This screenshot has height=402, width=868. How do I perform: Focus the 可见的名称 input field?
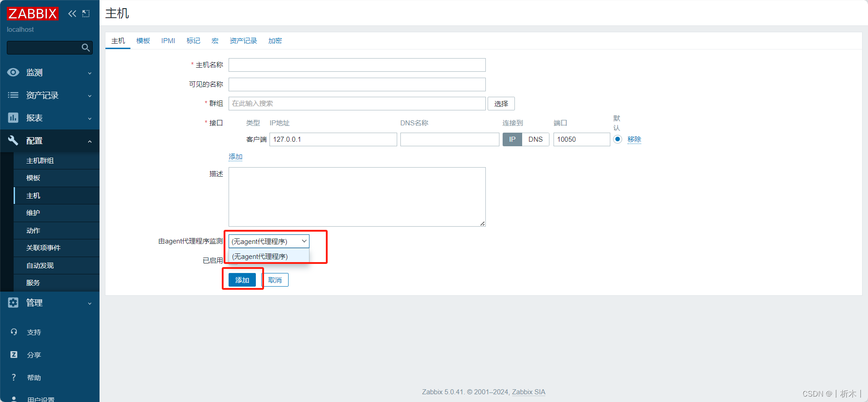tap(357, 84)
